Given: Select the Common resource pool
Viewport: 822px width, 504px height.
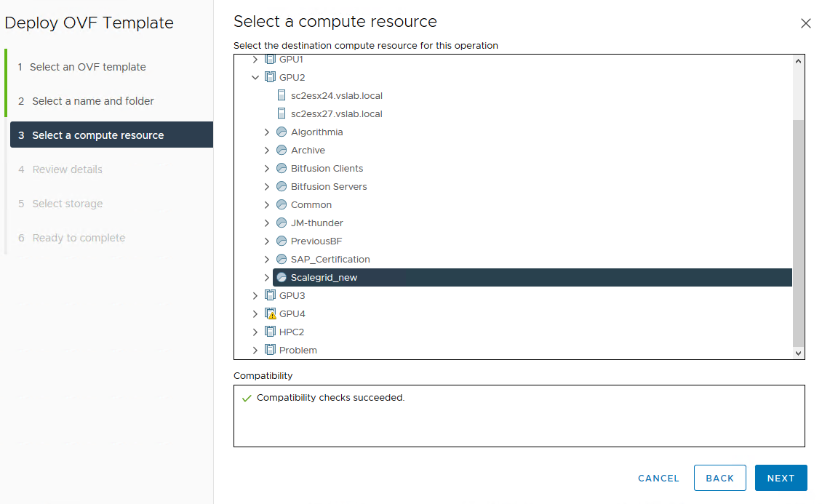Looking at the screenshot, I should point(311,204).
